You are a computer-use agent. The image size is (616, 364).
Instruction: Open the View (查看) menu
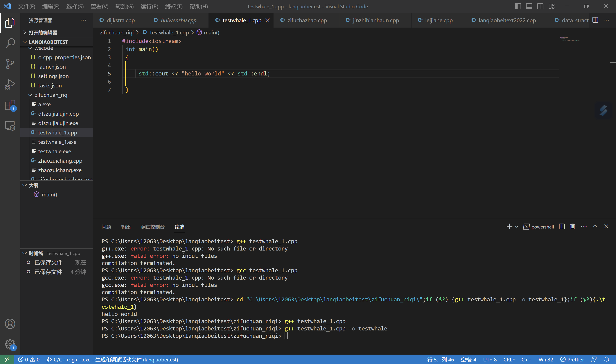[99, 6]
